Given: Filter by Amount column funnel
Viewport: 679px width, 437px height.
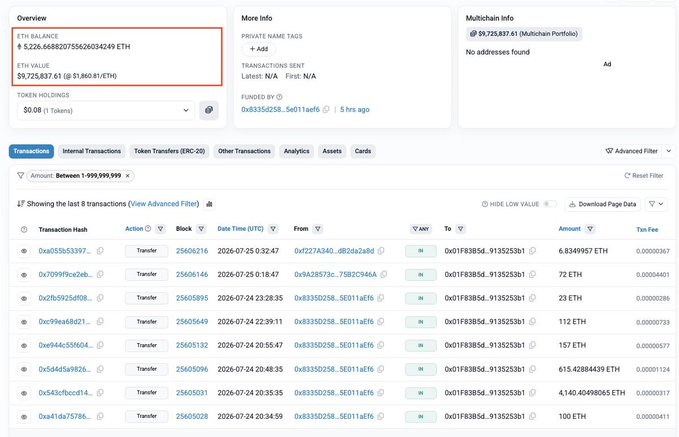Looking at the screenshot, I should point(590,229).
